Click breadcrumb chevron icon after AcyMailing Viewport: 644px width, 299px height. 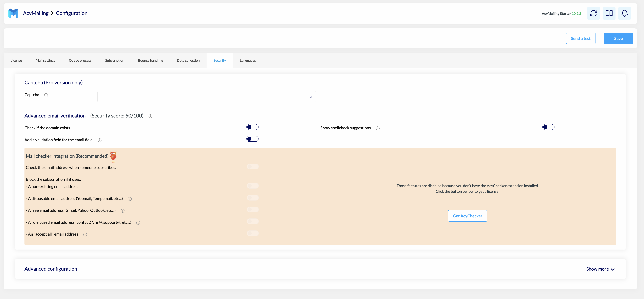point(52,13)
